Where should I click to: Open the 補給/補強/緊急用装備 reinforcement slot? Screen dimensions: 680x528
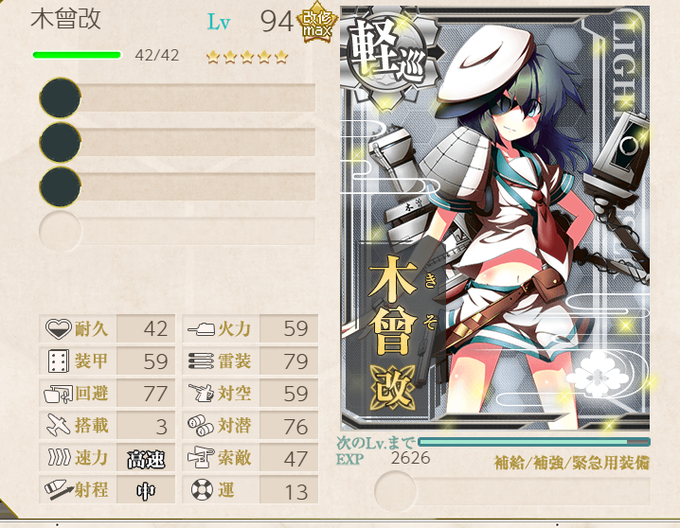(512, 492)
